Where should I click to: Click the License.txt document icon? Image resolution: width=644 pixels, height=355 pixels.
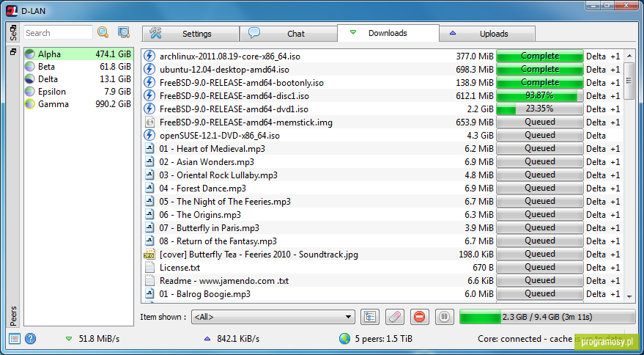coord(149,268)
